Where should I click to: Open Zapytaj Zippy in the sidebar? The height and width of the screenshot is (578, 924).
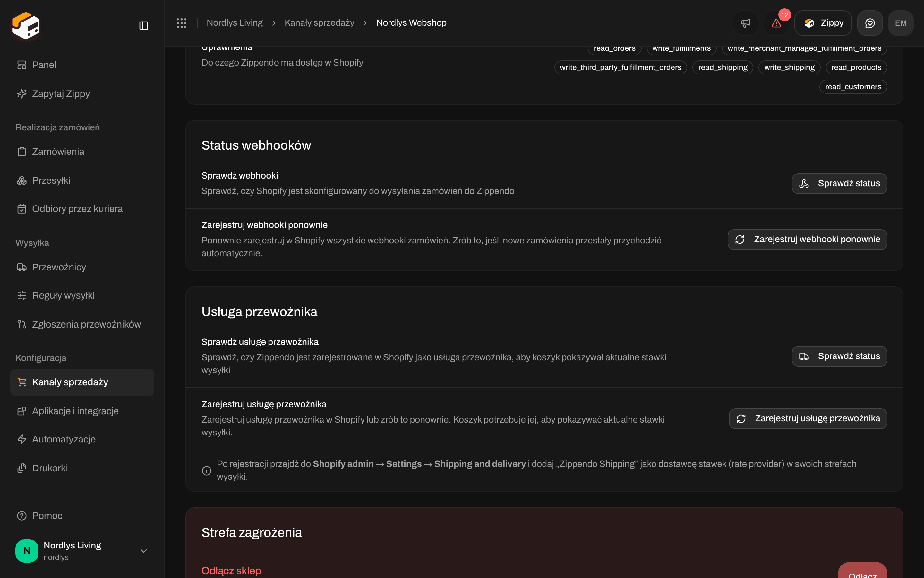click(x=82, y=94)
